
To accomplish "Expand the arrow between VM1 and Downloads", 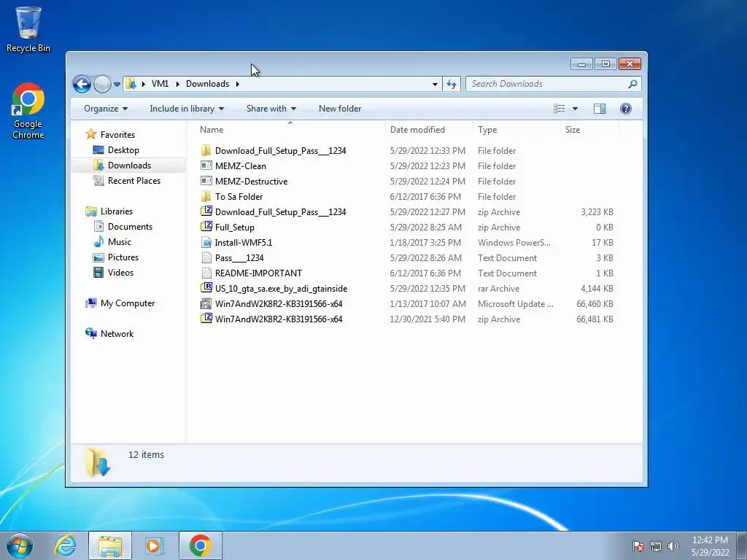I will pos(178,85).
